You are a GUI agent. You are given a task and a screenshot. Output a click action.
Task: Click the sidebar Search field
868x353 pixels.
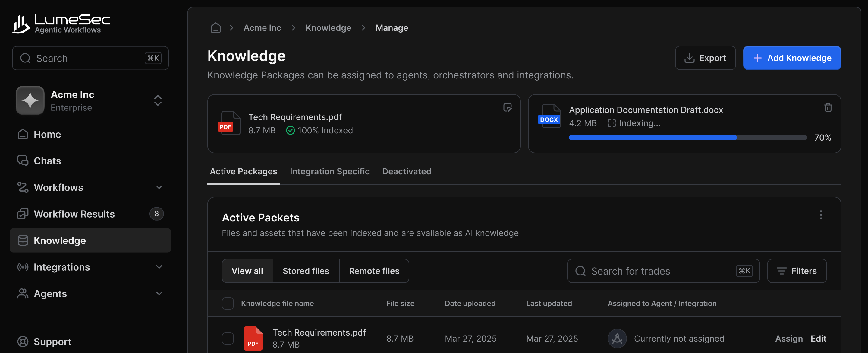[x=90, y=58]
